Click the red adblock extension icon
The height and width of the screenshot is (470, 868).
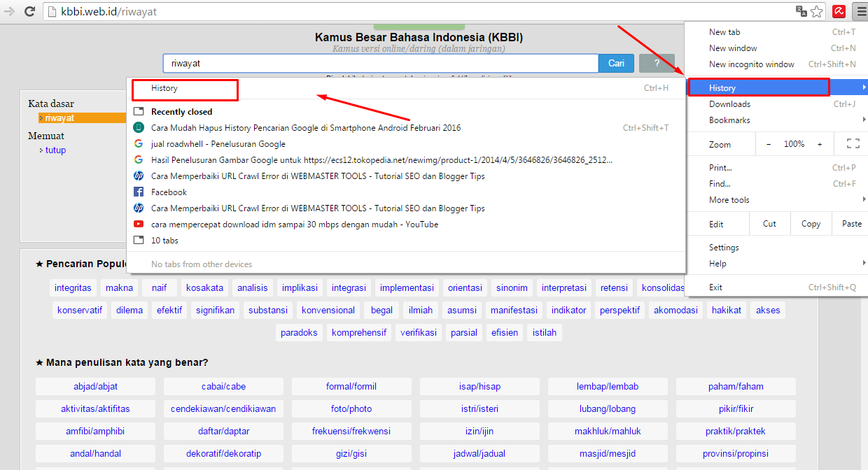pyautogui.click(x=839, y=11)
